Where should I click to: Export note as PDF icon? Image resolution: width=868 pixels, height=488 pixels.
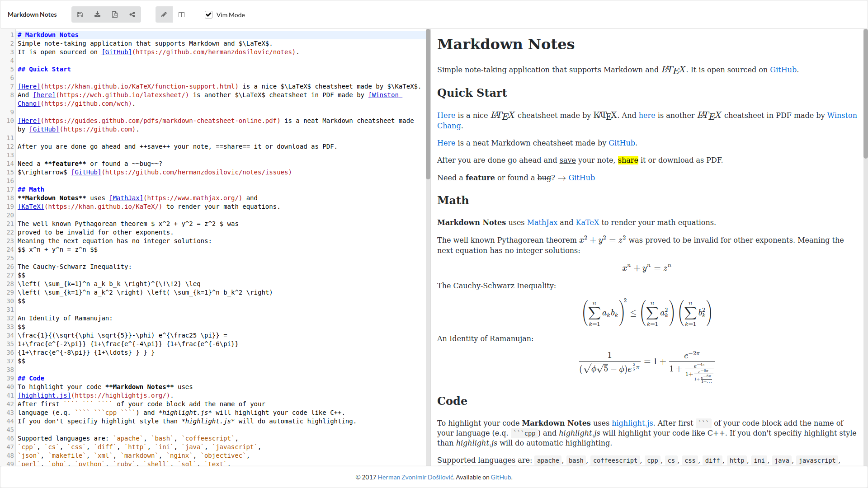(115, 14)
